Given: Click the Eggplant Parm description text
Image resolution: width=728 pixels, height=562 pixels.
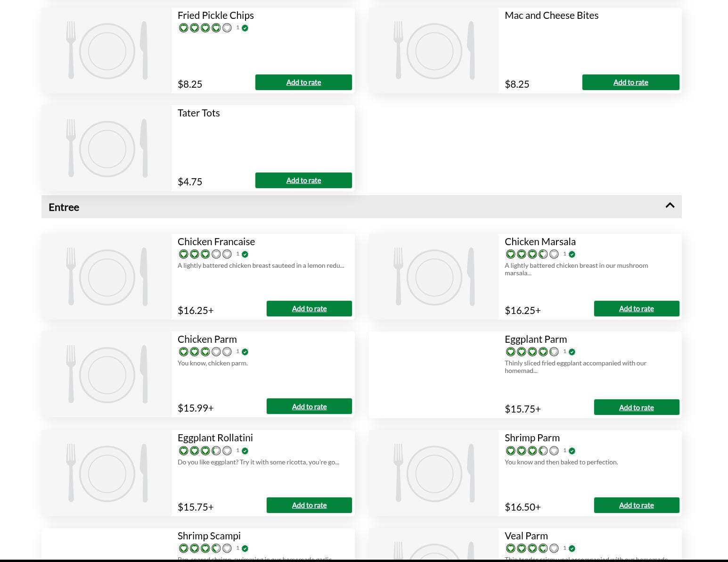Looking at the screenshot, I should [x=575, y=367].
